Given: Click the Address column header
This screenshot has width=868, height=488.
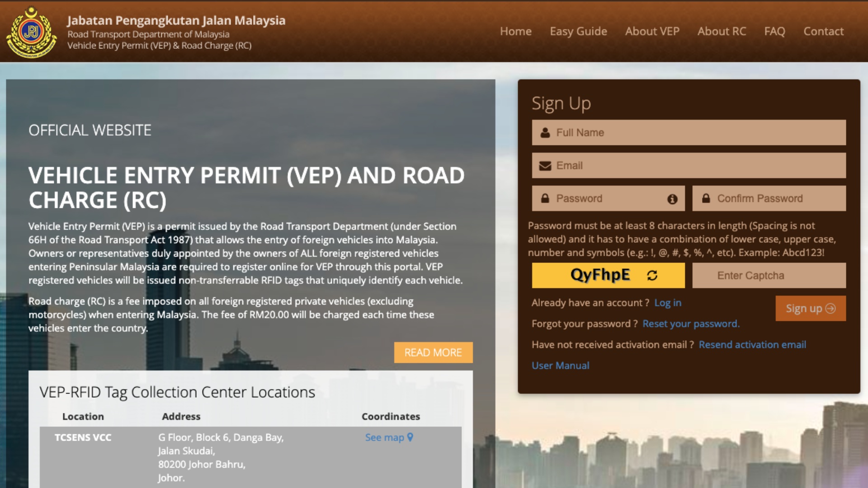Looking at the screenshot, I should pyautogui.click(x=181, y=417).
